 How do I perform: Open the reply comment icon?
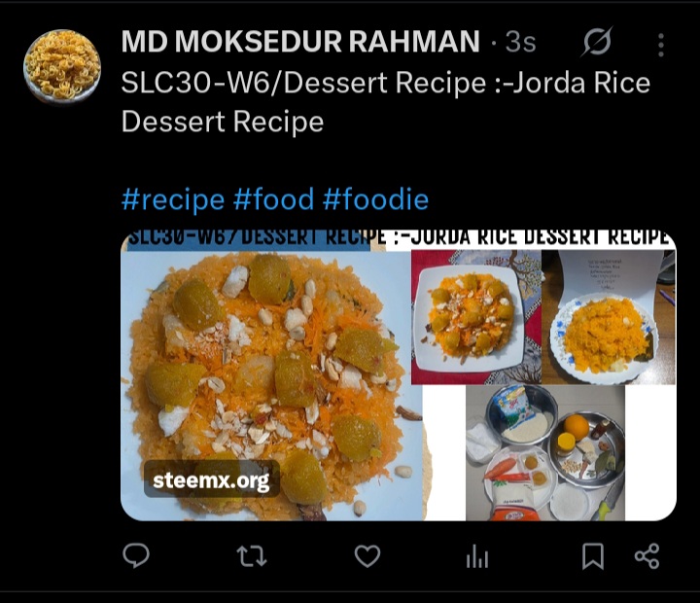(136, 556)
